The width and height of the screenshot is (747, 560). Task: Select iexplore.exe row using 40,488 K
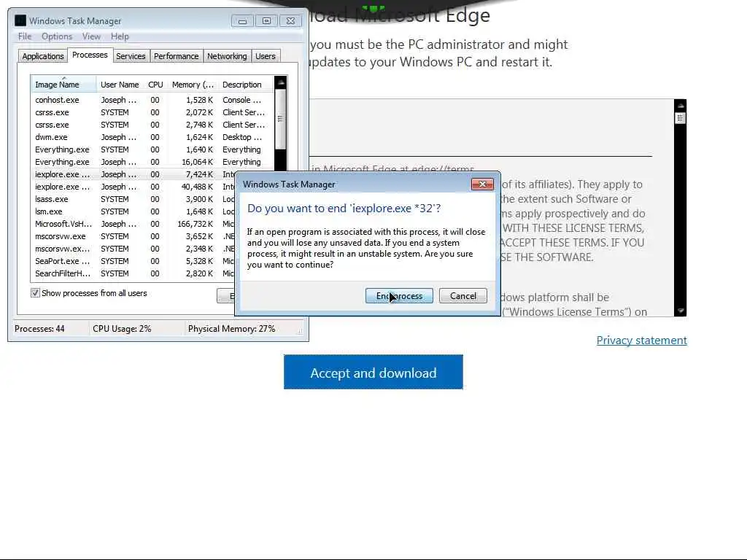point(133,187)
